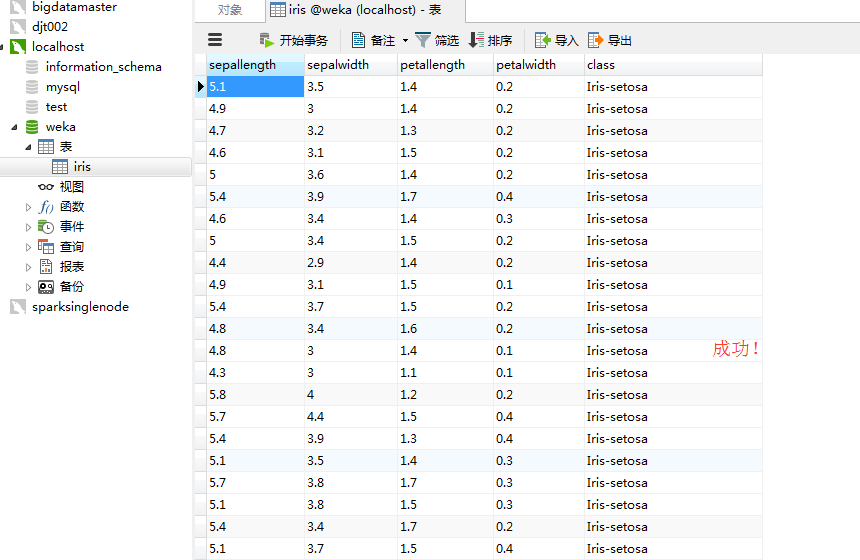Collapse the weka database node
This screenshot has width=860, height=560.
[14, 127]
